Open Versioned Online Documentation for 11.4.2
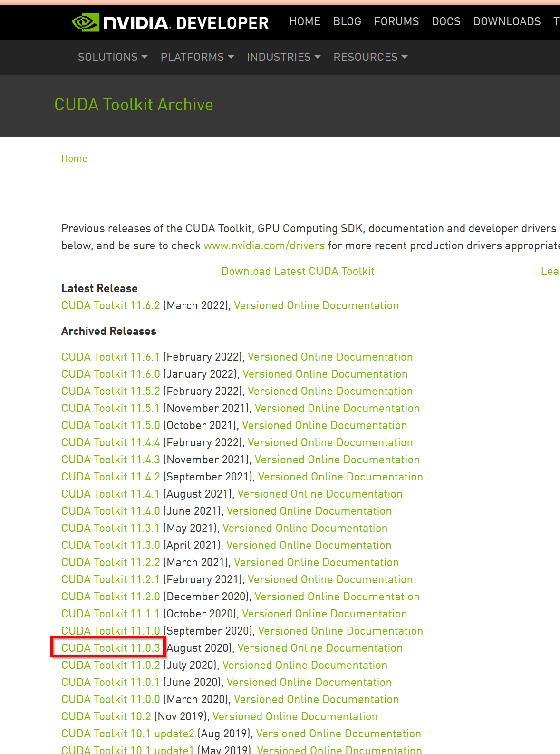The width and height of the screenshot is (560, 754). (341, 477)
